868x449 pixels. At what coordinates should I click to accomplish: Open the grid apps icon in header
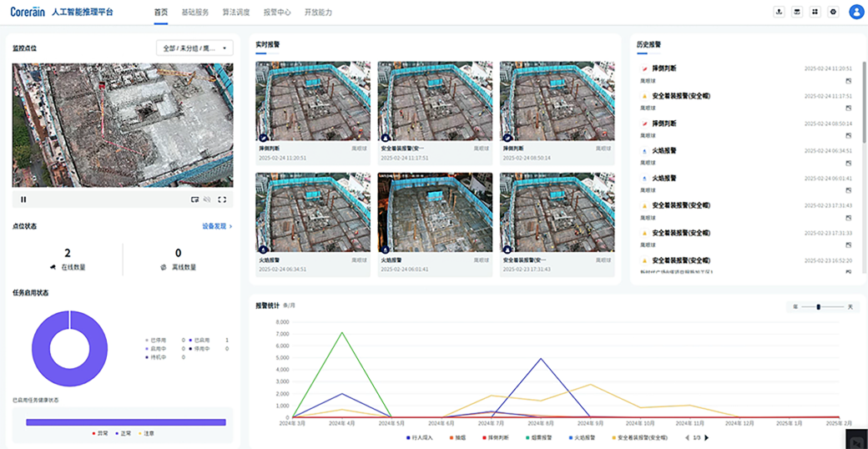[815, 12]
